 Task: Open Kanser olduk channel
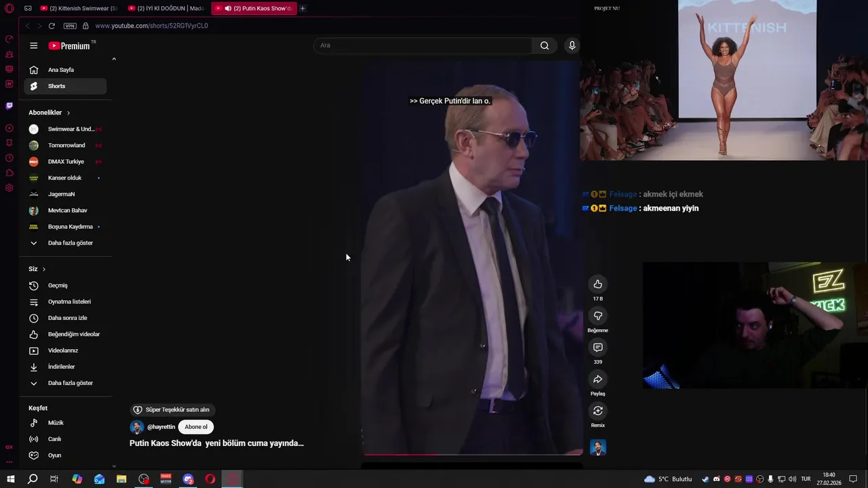click(x=65, y=178)
